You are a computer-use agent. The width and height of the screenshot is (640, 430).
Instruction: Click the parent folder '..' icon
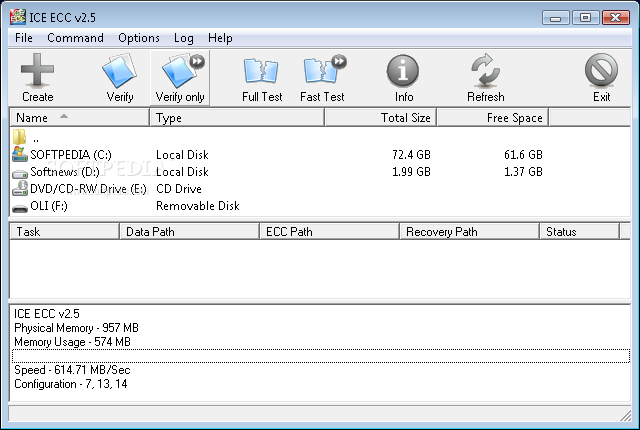[x=19, y=137]
